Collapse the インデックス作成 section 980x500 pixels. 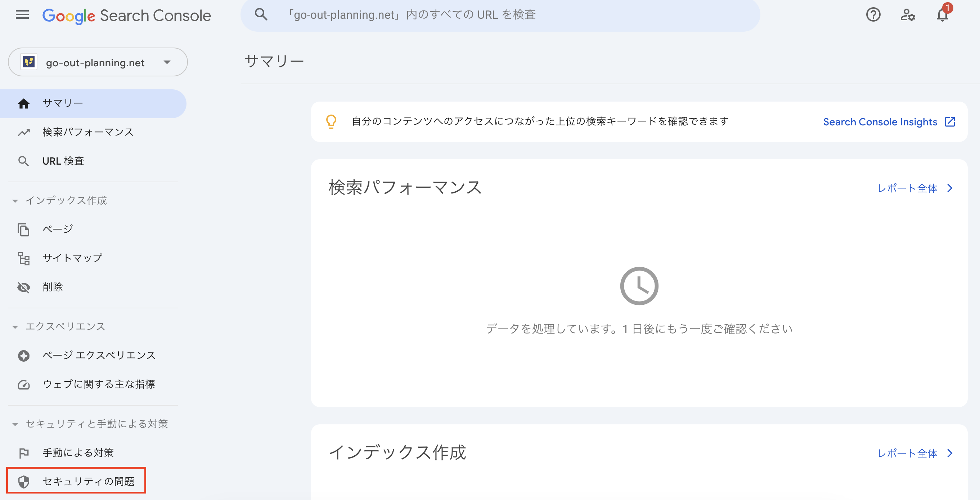coord(15,201)
